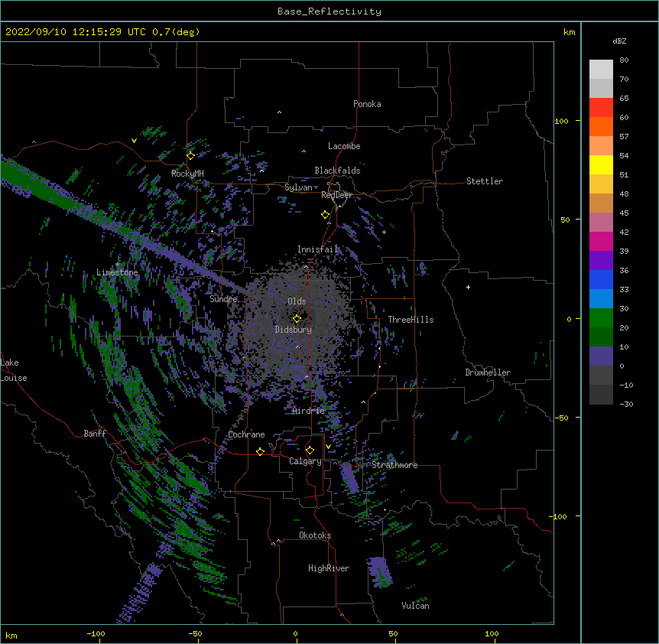Select the yellow diamond marker below RedDeer
Image resolution: width=659 pixels, height=644 pixels.
point(326,215)
